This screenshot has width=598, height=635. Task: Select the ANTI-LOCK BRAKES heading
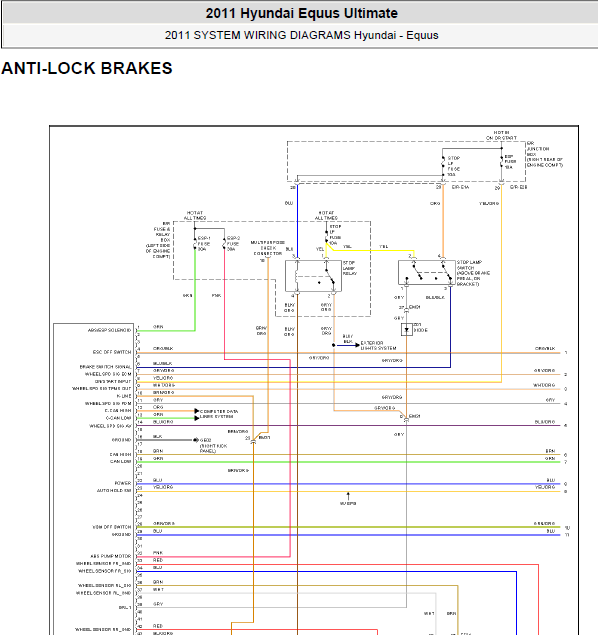[x=87, y=68]
